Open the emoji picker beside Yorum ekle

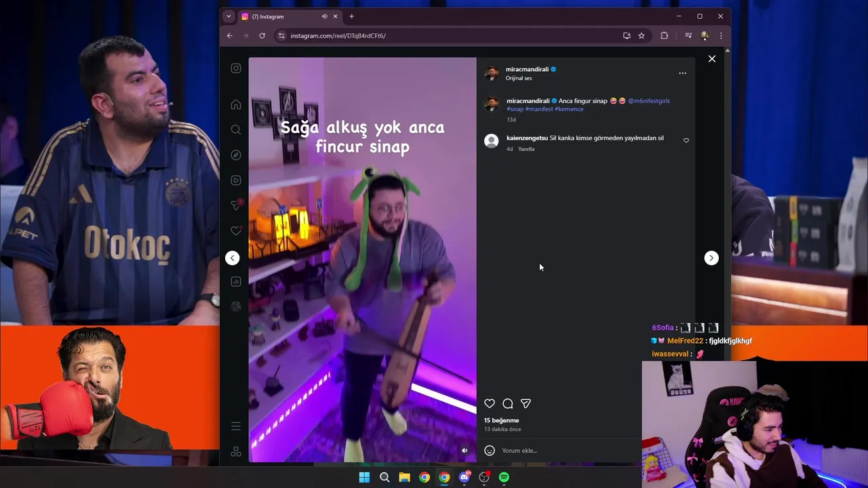[x=490, y=450]
